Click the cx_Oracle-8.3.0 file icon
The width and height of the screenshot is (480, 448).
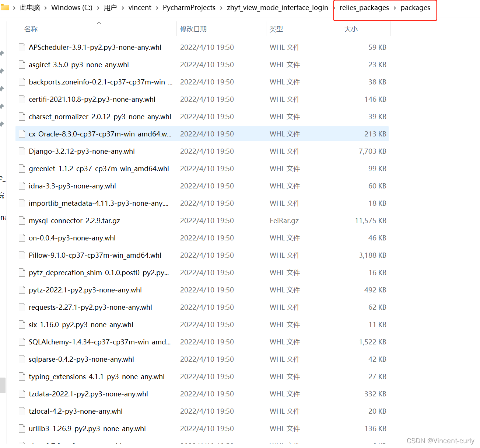tap(22, 134)
